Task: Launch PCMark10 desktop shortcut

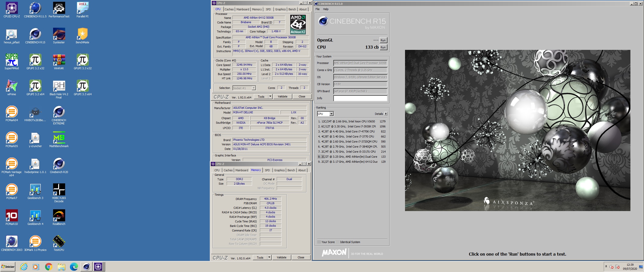Action: tap(12, 217)
